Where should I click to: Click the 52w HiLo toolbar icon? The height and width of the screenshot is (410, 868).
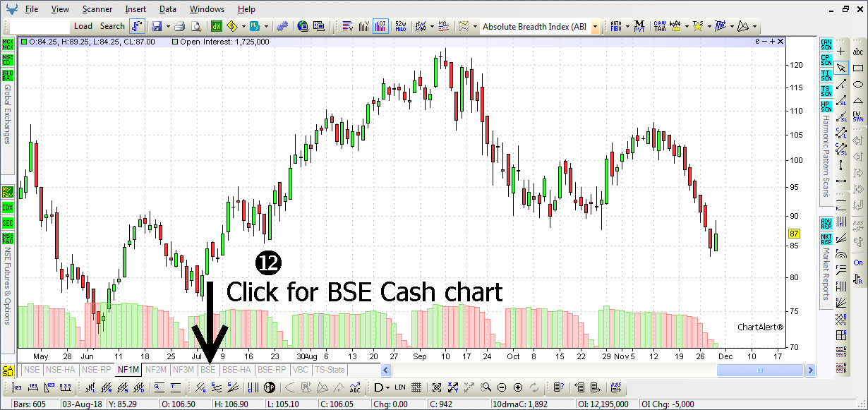click(x=401, y=26)
